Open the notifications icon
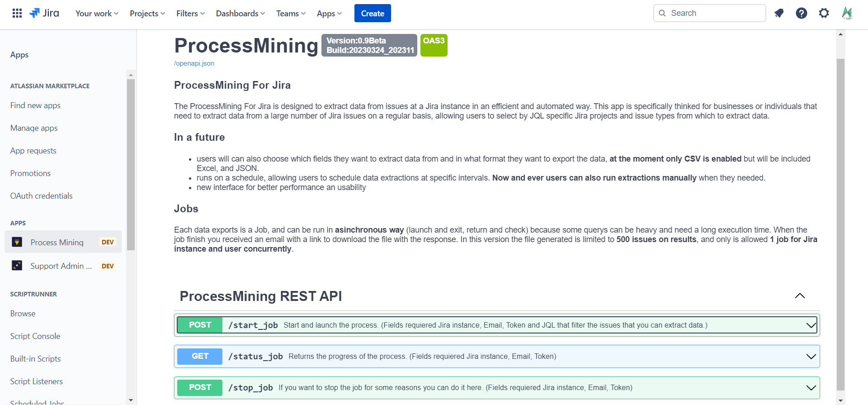This screenshot has width=868, height=405. coord(778,13)
